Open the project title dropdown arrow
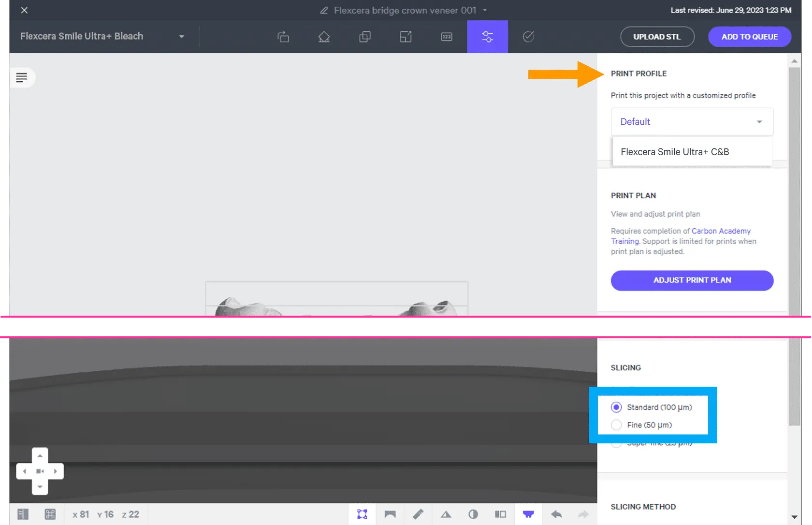The image size is (812, 525). (485, 10)
